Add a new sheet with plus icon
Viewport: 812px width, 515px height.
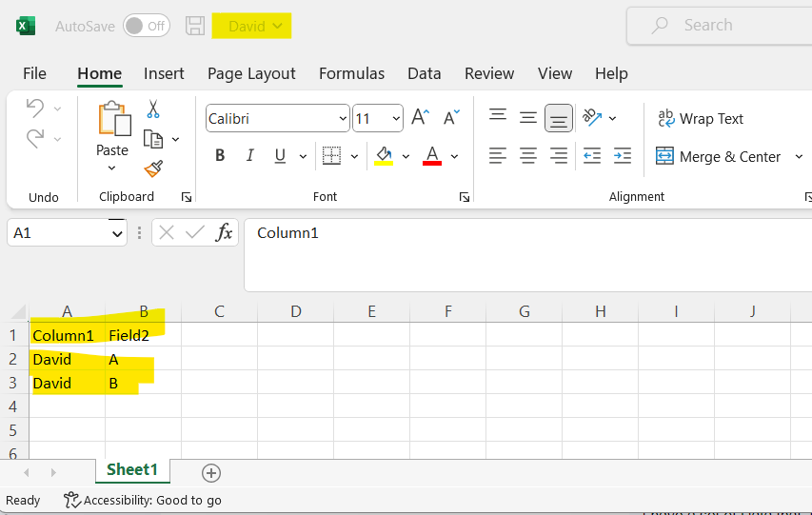(x=211, y=473)
